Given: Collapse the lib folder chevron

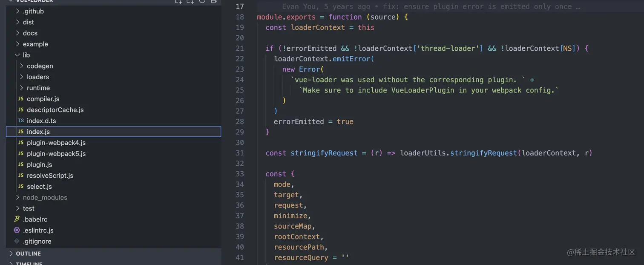Looking at the screenshot, I should coord(17,55).
